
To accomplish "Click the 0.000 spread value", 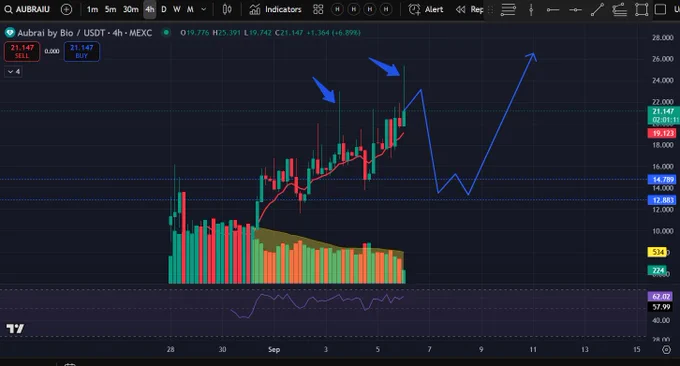I will pyautogui.click(x=52, y=51).
